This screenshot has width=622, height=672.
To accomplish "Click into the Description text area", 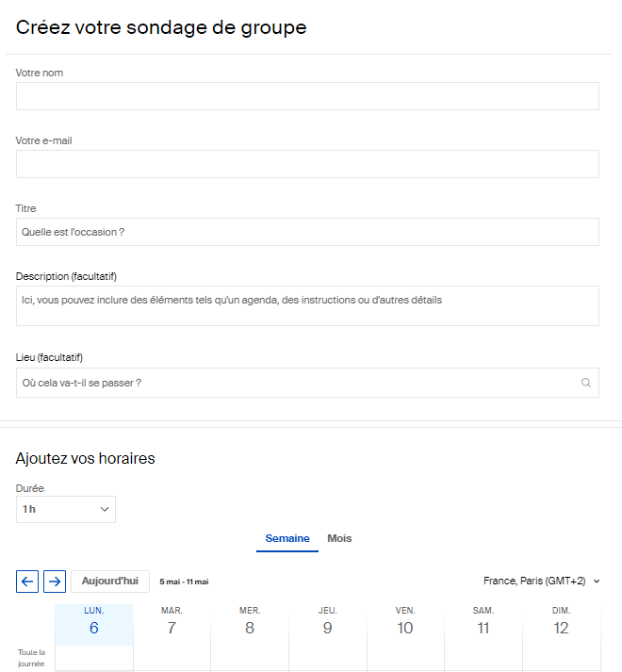I will pyautogui.click(x=307, y=306).
